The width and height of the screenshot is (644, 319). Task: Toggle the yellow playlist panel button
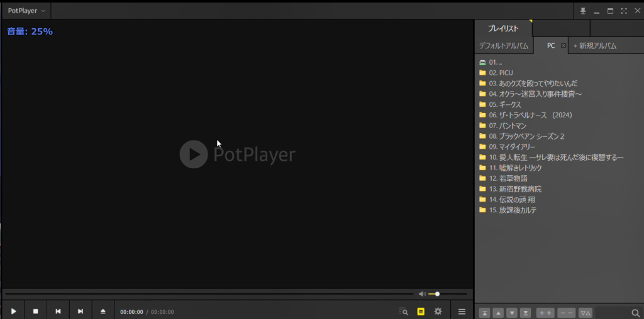click(x=421, y=311)
